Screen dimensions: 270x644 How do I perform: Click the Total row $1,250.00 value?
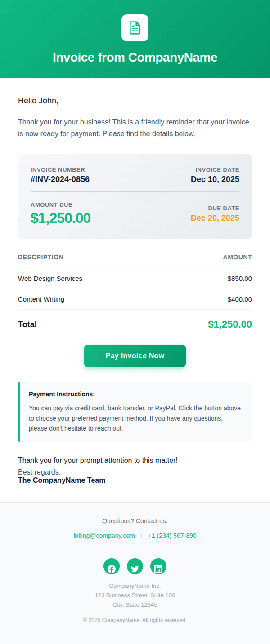pyautogui.click(x=230, y=324)
